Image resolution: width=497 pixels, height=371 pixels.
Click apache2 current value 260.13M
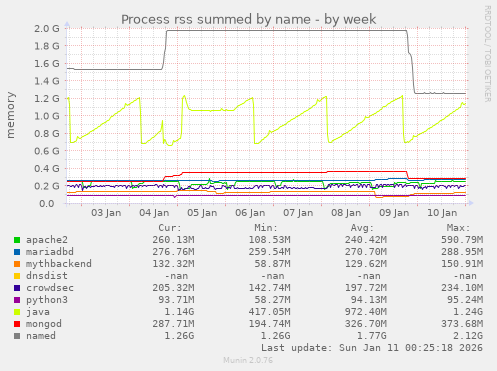coord(173,240)
